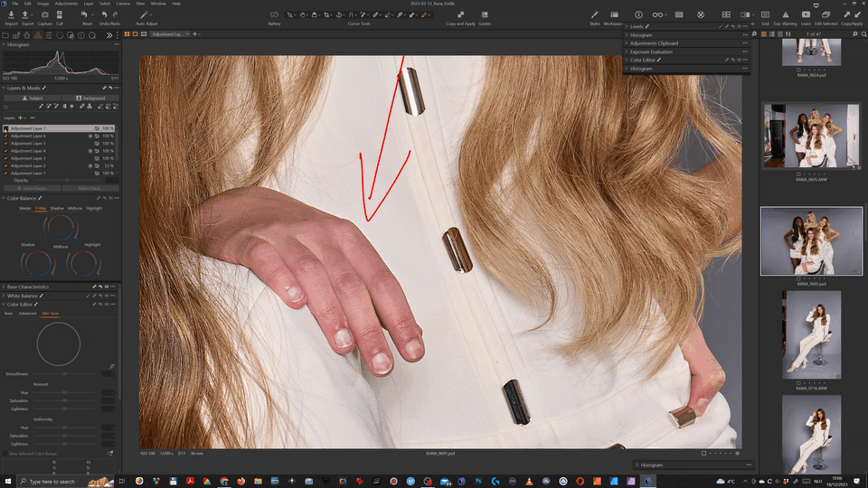Disable the Adjustment Layer 3 checkbox
Screen dimensions: 868x488
pos(5,158)
